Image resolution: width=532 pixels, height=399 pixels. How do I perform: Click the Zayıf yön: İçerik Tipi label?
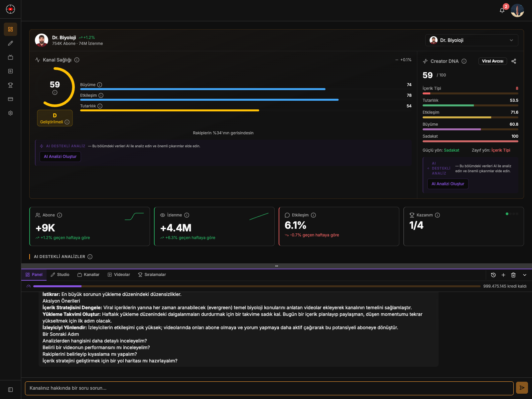pos(491,150)
